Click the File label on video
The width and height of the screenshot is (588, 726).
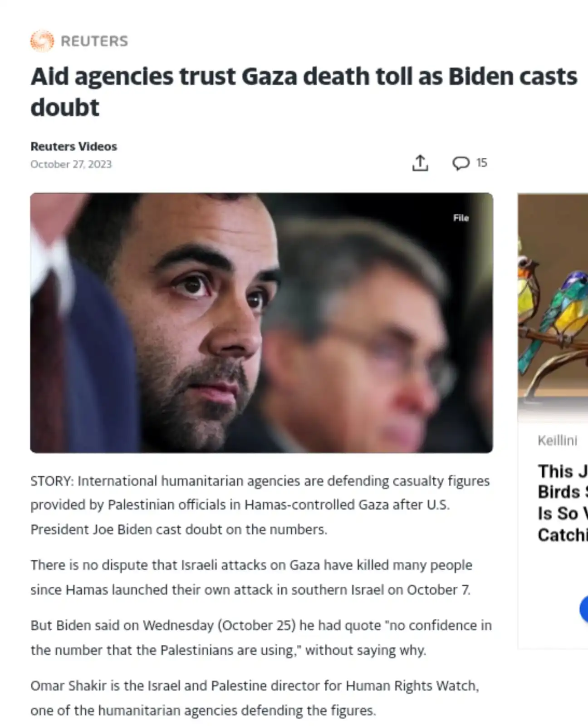click(461, 218)
